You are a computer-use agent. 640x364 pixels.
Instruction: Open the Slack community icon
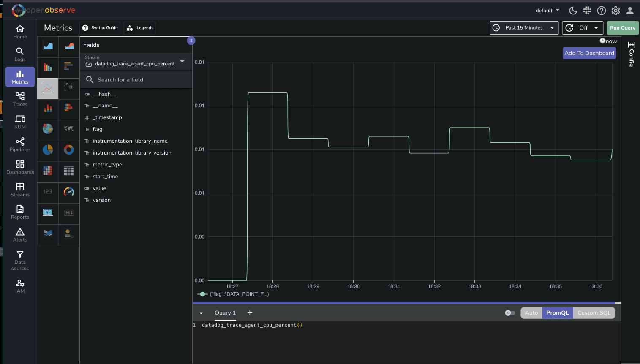tap(587, 11)
